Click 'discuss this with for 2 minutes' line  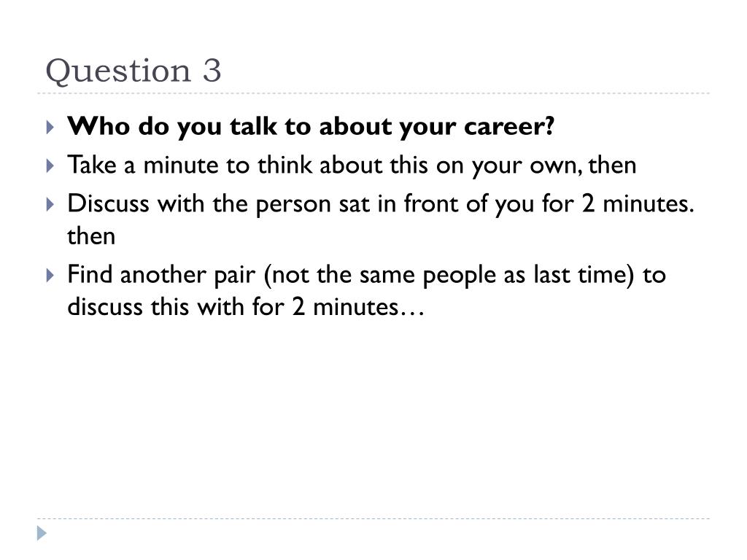pos(233,307)
